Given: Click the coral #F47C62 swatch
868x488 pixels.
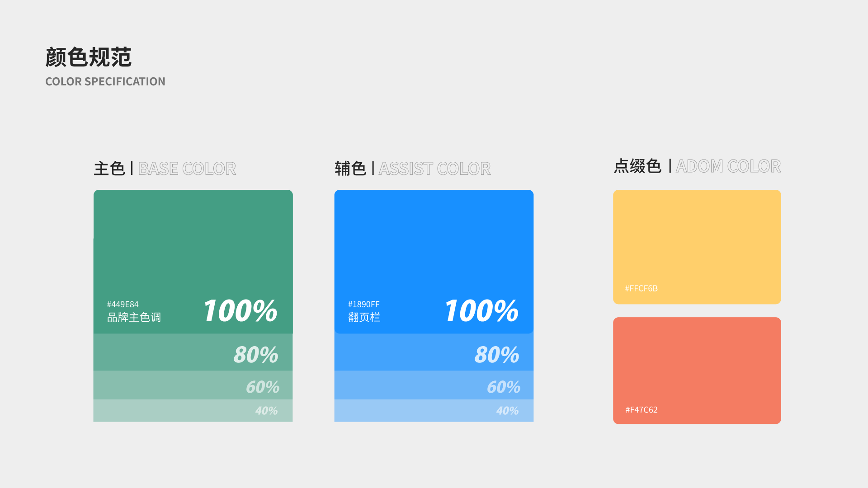Looking at the screenshot, I should pyautogui.click(x=697, y=371).
